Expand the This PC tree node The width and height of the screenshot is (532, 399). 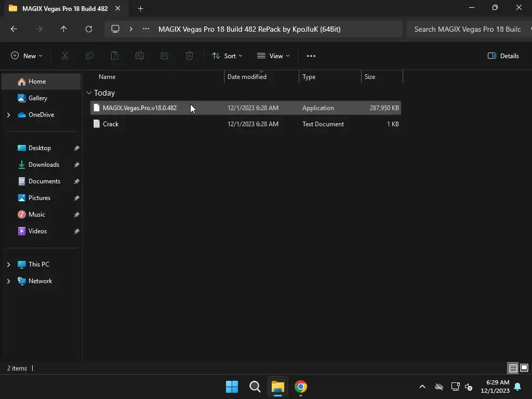pyautogui.click(x=8, y=264)
